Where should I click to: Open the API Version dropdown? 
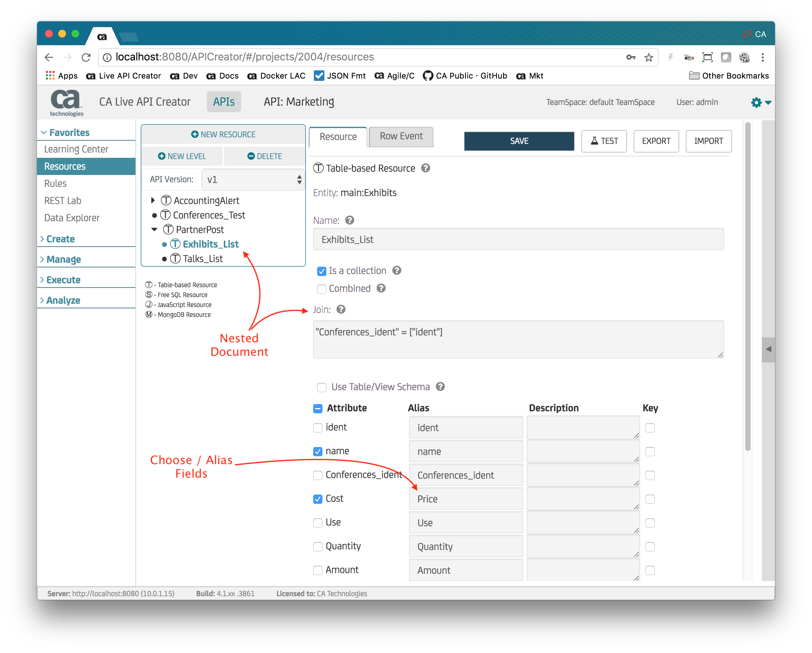[x=253, y=180]
